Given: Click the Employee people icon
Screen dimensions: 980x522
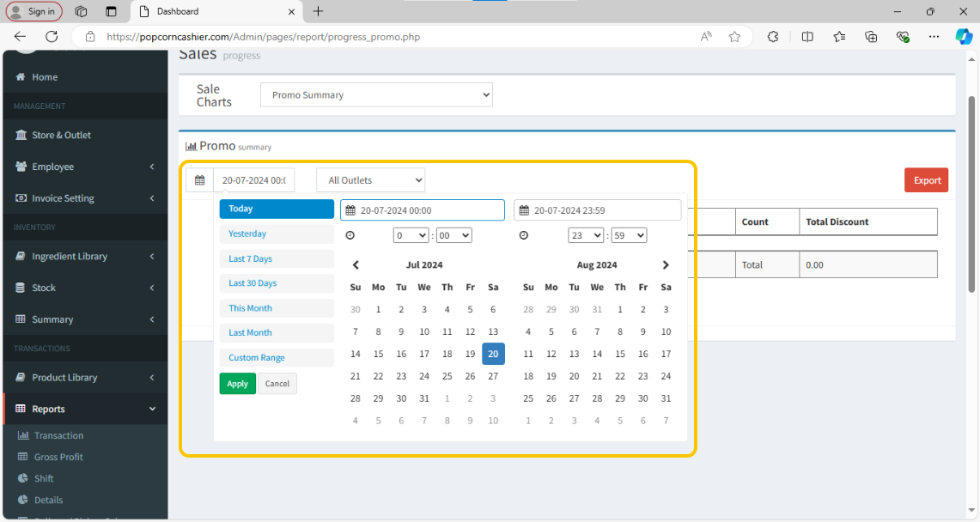Looking at the screenshot, I should click(x=21, y=166).
